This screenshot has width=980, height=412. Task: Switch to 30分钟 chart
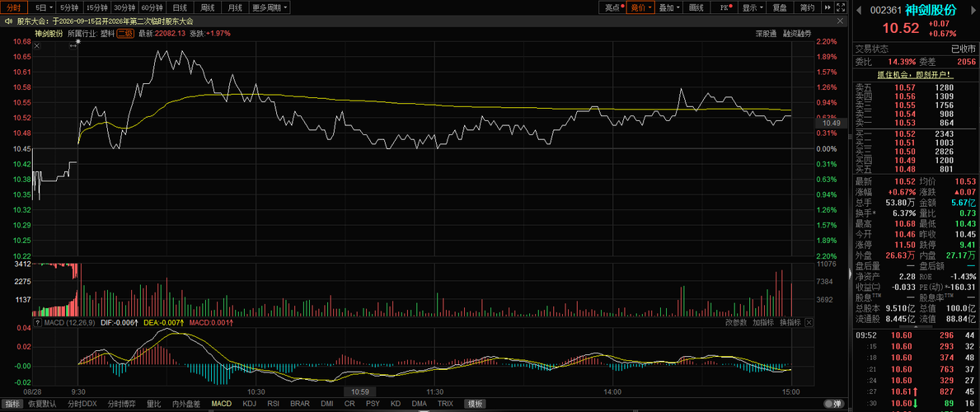coord(124,7)
